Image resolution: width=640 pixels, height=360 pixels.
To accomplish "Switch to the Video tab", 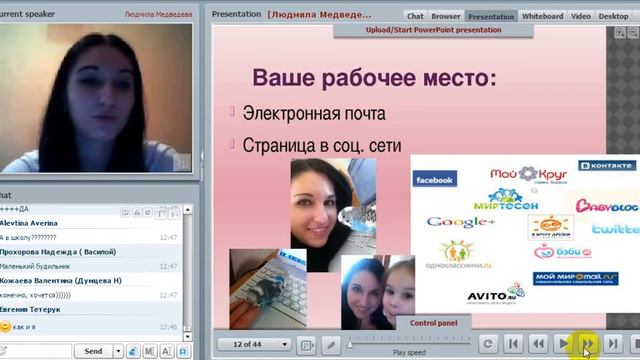I will pos(581,16).
